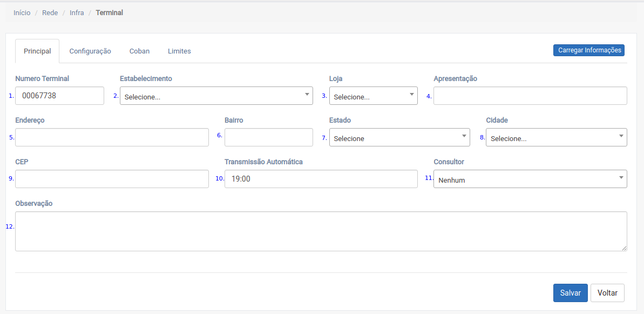
Task: Select the Limites tab
Action: (179, 51)
